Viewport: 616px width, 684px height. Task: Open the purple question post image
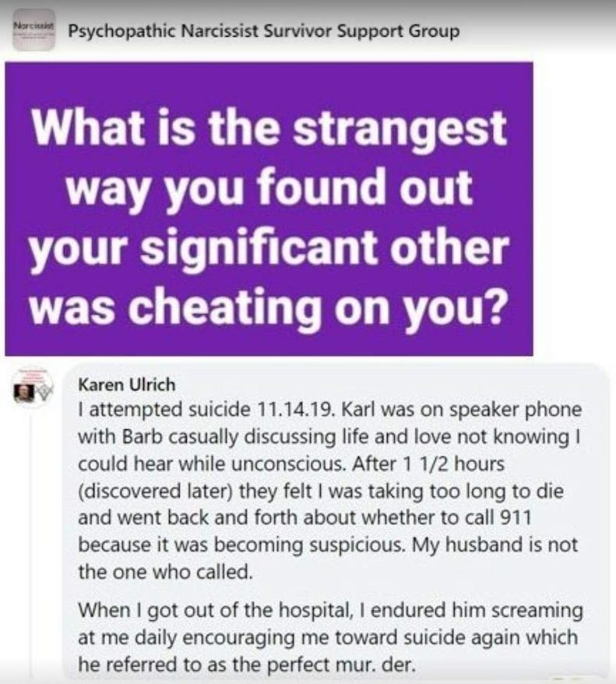pyautogui.click(x=269, y=209)
